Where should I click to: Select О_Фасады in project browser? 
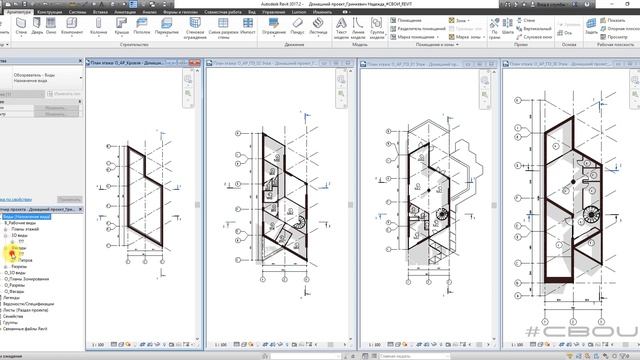point(14,291)
